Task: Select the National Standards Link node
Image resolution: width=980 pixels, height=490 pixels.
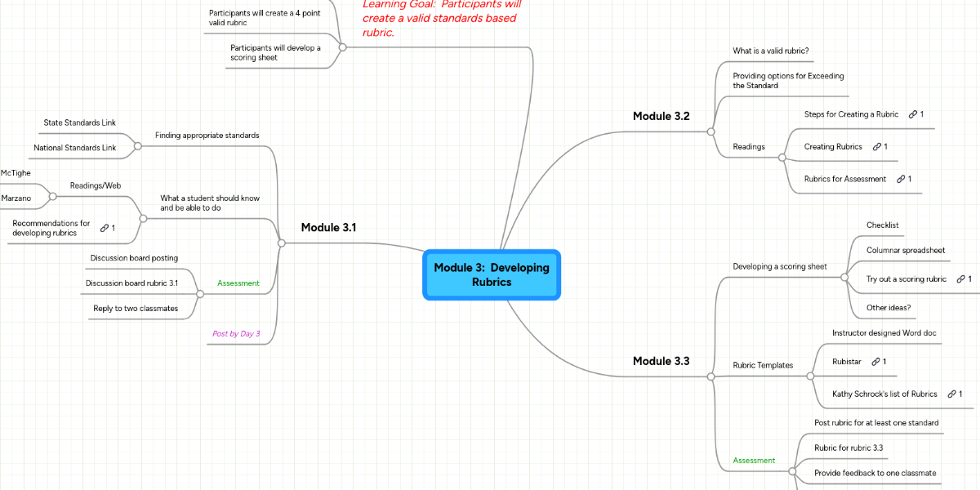Action: pyautogui.click(x=75, y=148)
